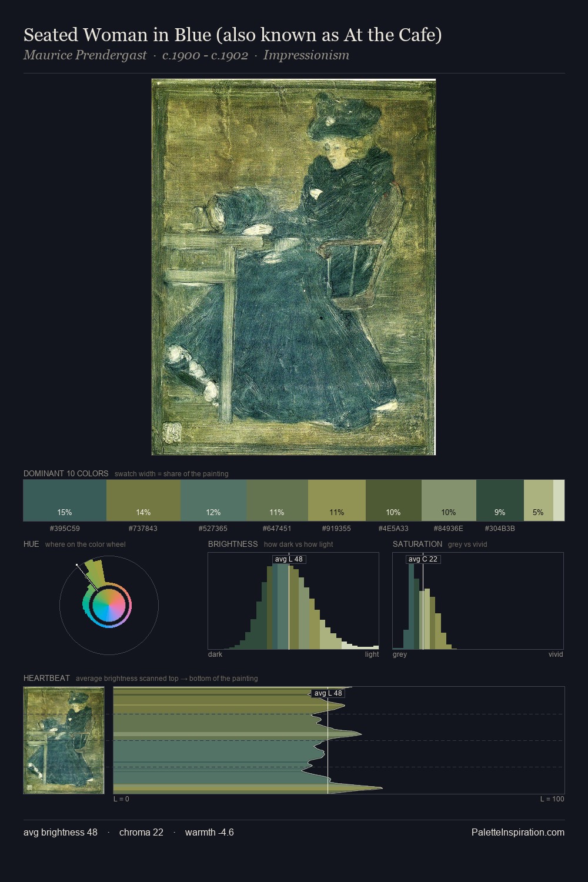Click the 'SATURATION' section heading
Viewport: 588px width, 882px height.
coord(417,544)
